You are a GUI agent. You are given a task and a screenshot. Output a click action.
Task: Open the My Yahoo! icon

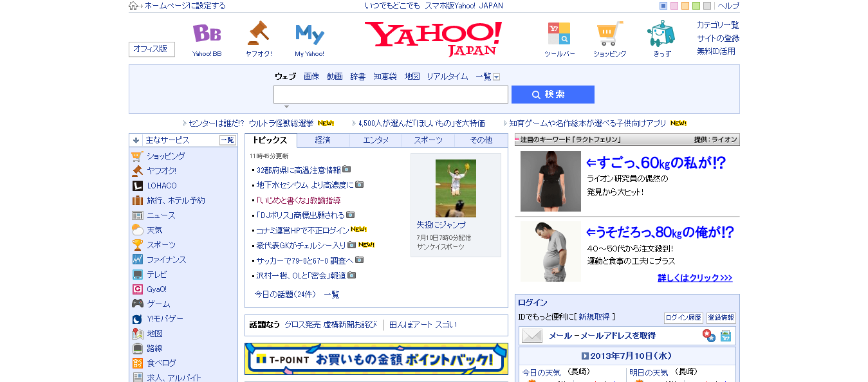(309, 34)
